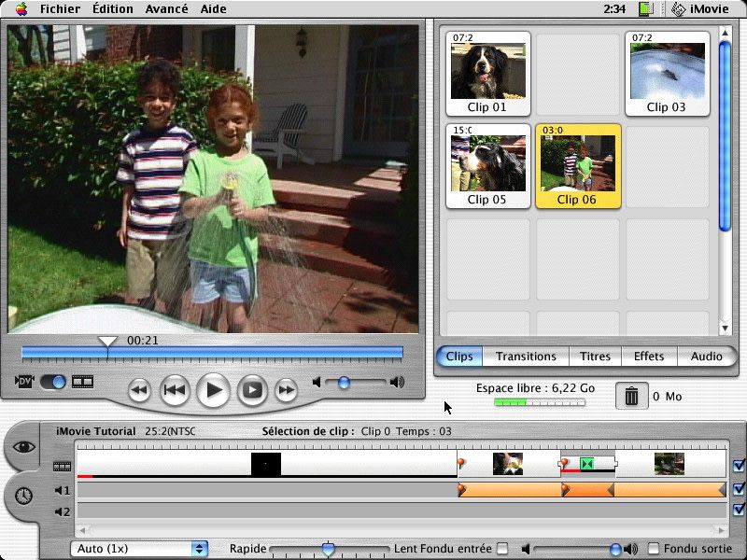Enable the Fondu entrée checkbox
The image size is (747, 560).
pos(502,549)
